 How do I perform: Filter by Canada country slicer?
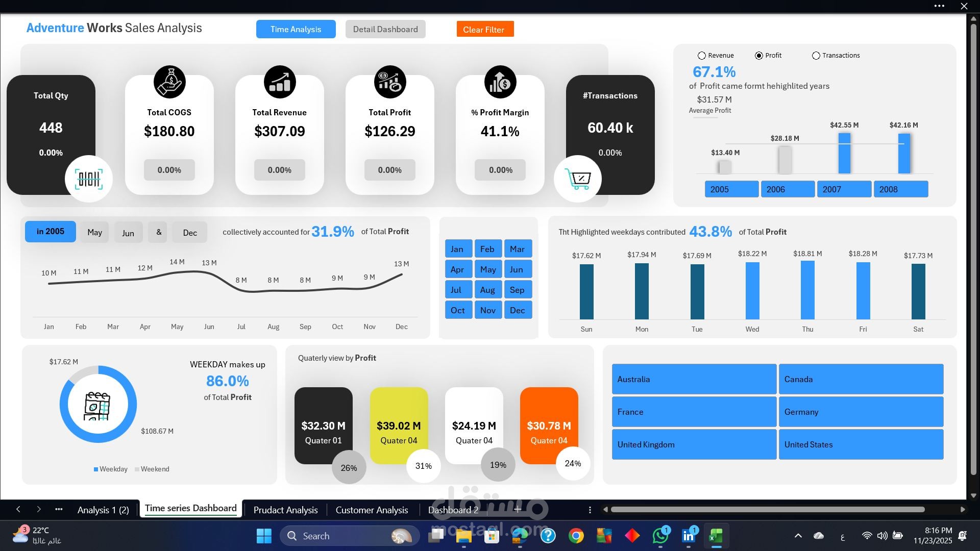861,379
